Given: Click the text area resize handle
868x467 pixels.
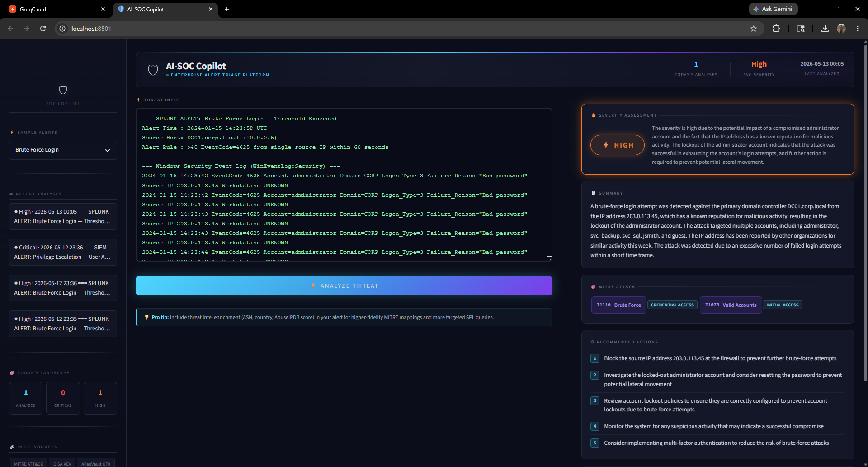Looking at the screenshot, I should 549,258.
